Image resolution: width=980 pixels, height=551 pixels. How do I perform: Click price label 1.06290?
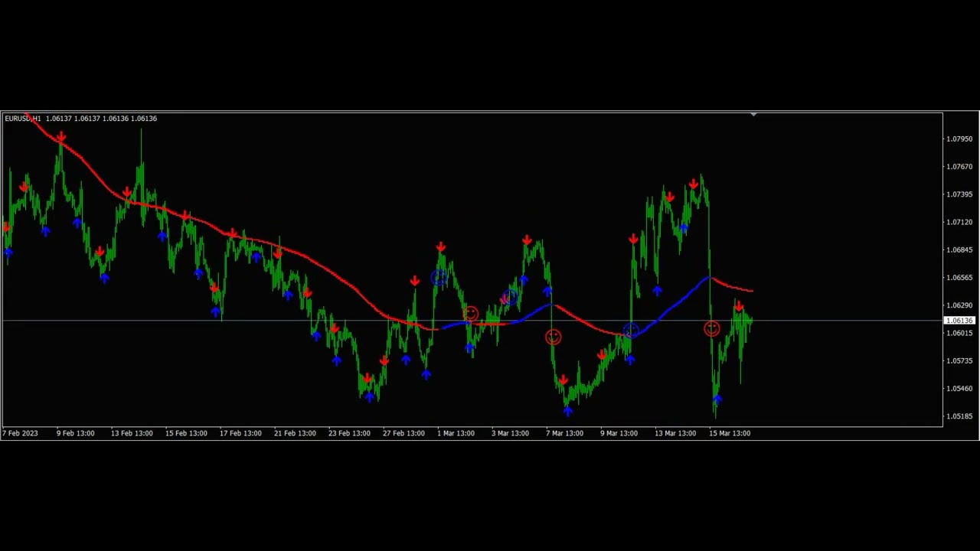click(x=959, y=305)
